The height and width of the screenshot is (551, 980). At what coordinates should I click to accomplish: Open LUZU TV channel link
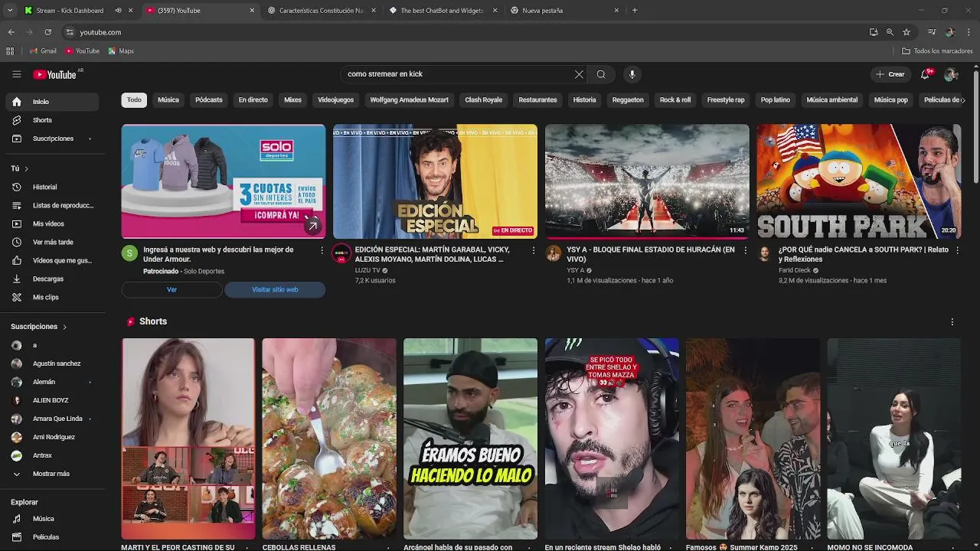[367, 270]
